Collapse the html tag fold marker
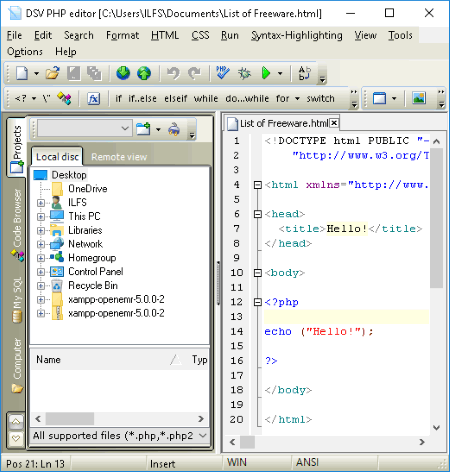Image resolution: width=450 pixels, height=472 pixels. (x=258, y=185)
